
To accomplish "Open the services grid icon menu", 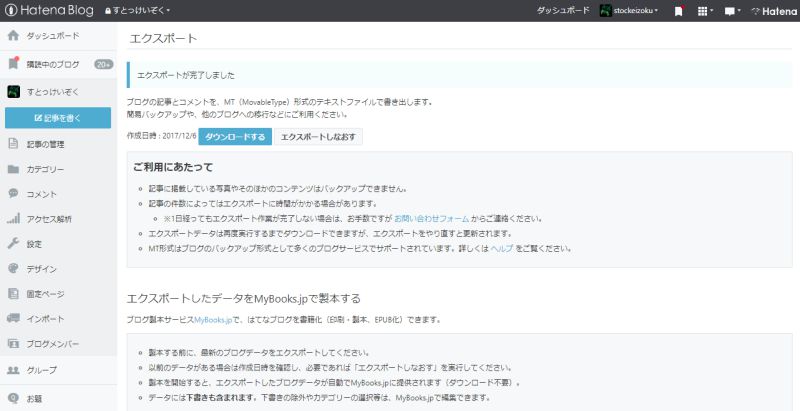I will (705, 11).
